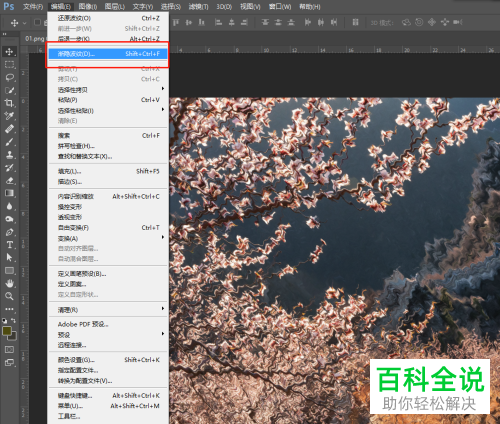The height and width of the screenshot is (424, 500).
Task: Expand 预设 submenu
Action: click(x=163, y=334)
